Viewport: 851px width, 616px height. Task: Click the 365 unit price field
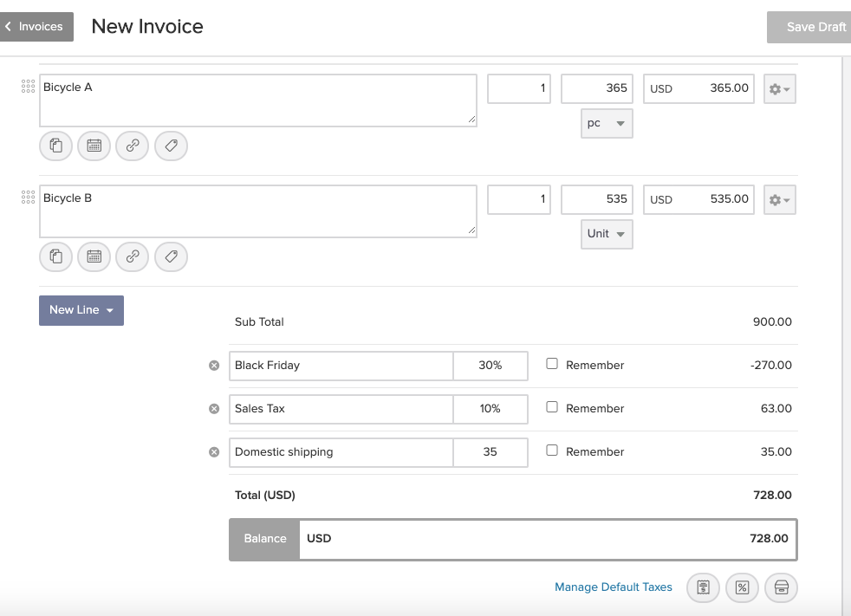click(597, 88)
